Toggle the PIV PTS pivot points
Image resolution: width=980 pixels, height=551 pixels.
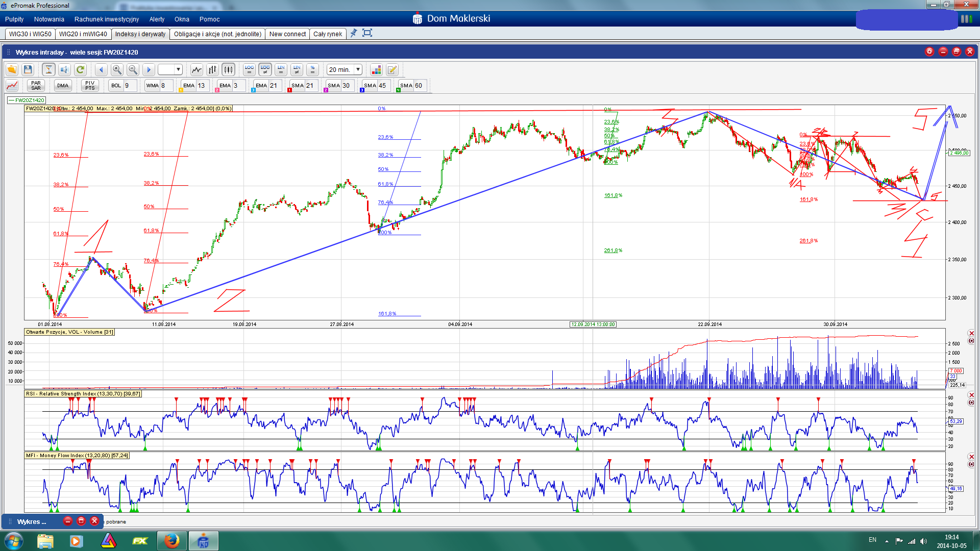point(90,86)
